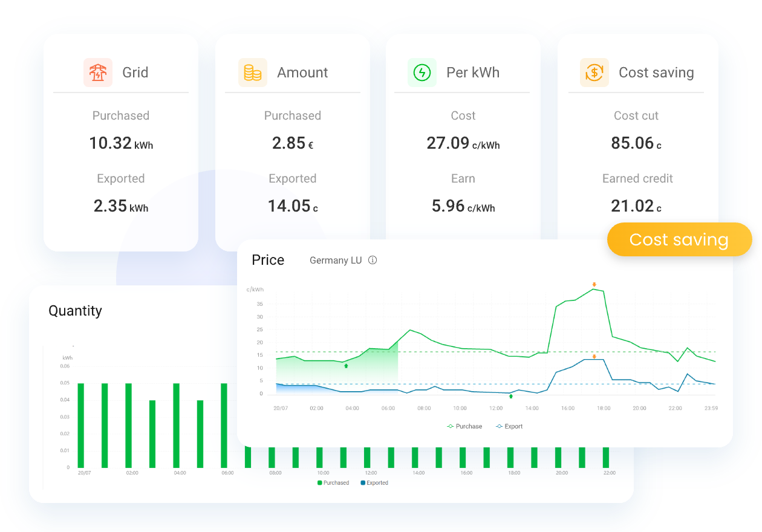Image resolution: width=762 pixels, height=532 pixels.
Task: Click the first green bar at 20/07
Action: (x=80, y=425)
